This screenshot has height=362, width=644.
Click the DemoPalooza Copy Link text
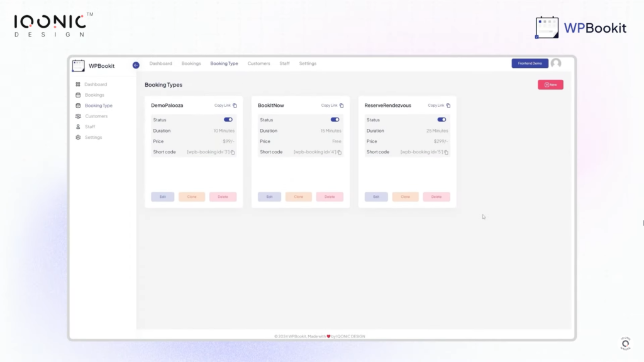click(x=222, y=106)
